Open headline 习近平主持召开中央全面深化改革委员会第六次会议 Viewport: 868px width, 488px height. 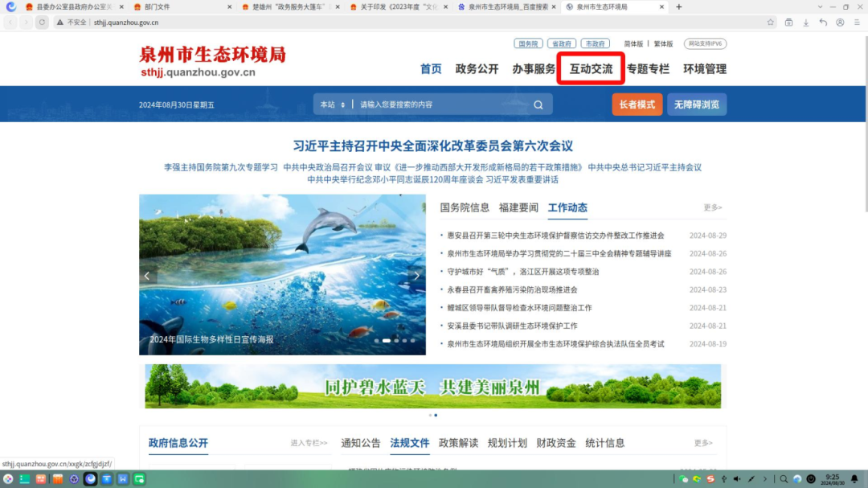(x=433, y=146)
